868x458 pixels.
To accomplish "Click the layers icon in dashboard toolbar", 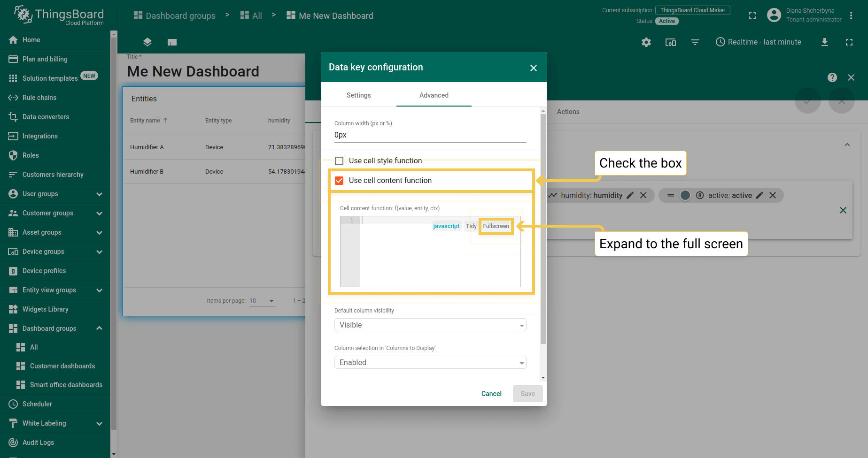I will tap(147, 42).
